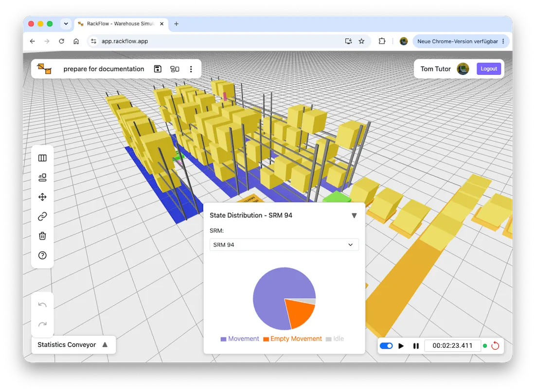The width and height of the screenshot is (535, 392).
Task: Select the conveyor tool in the left sidebar
Action: 42,177
